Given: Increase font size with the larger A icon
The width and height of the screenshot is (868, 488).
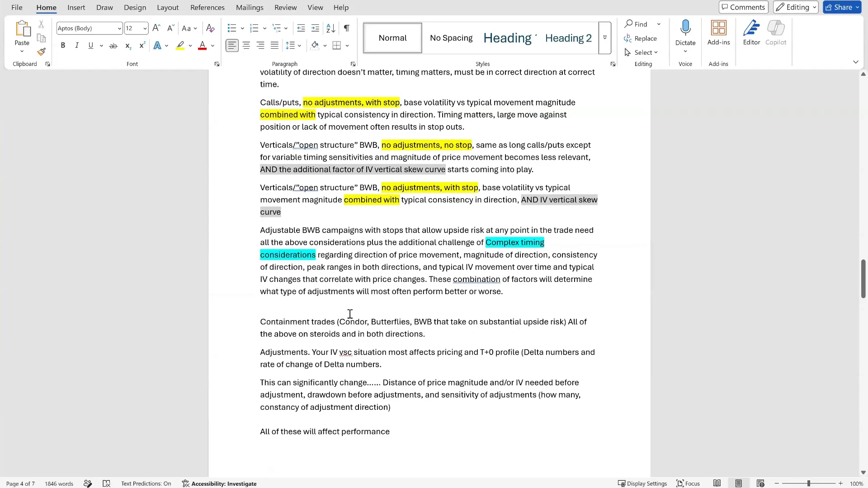Looking at the screenshot, I should 156,28.
